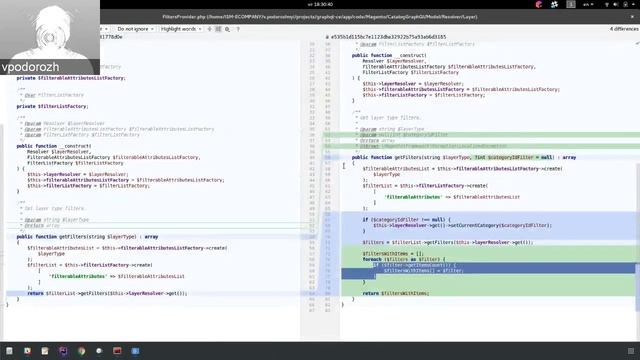Screen dimensions: 640x360
Task: Click the collapse unchanged fragments toolbar icon
Action: pyautogui.click(x=210, y=29)
